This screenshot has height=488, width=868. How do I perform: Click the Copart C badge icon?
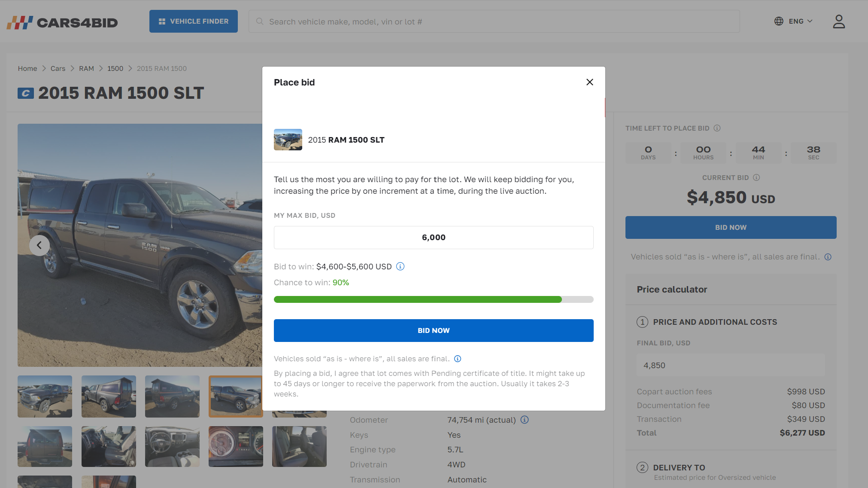tap(26, 93)
